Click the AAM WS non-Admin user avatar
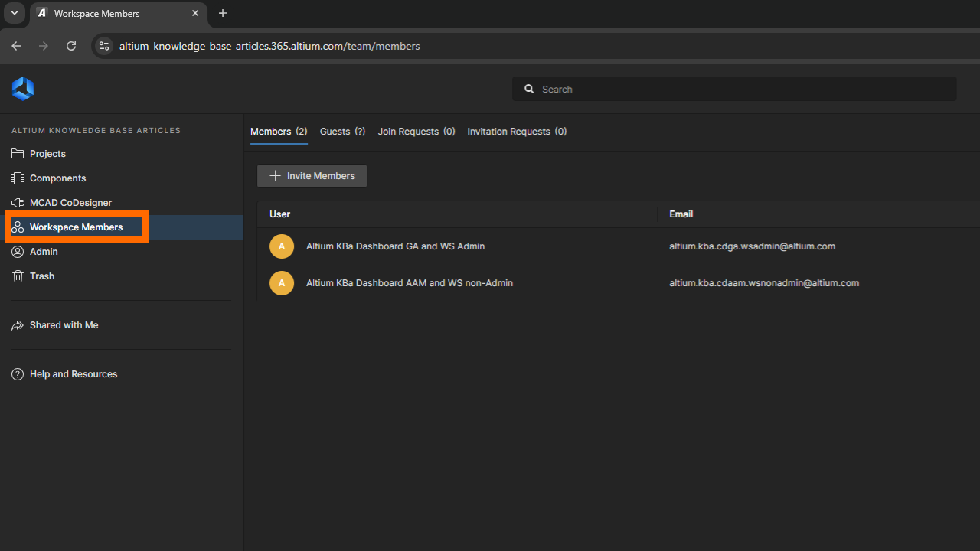 (282, 283)
